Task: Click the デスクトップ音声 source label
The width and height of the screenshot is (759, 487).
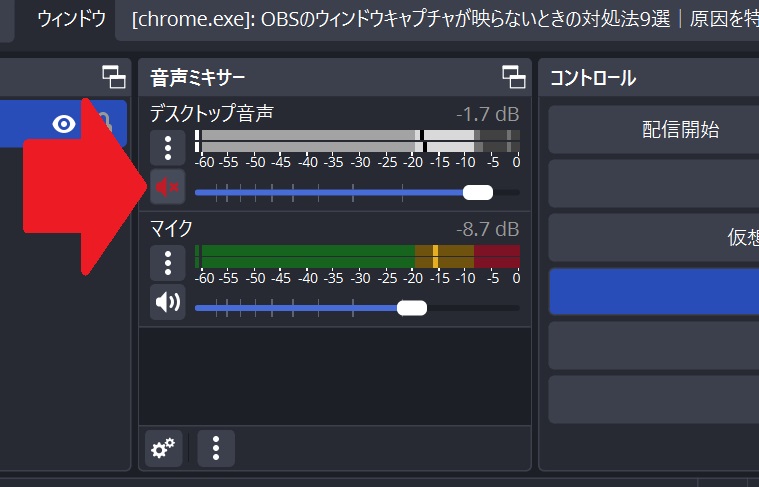Action: (212, 113)
